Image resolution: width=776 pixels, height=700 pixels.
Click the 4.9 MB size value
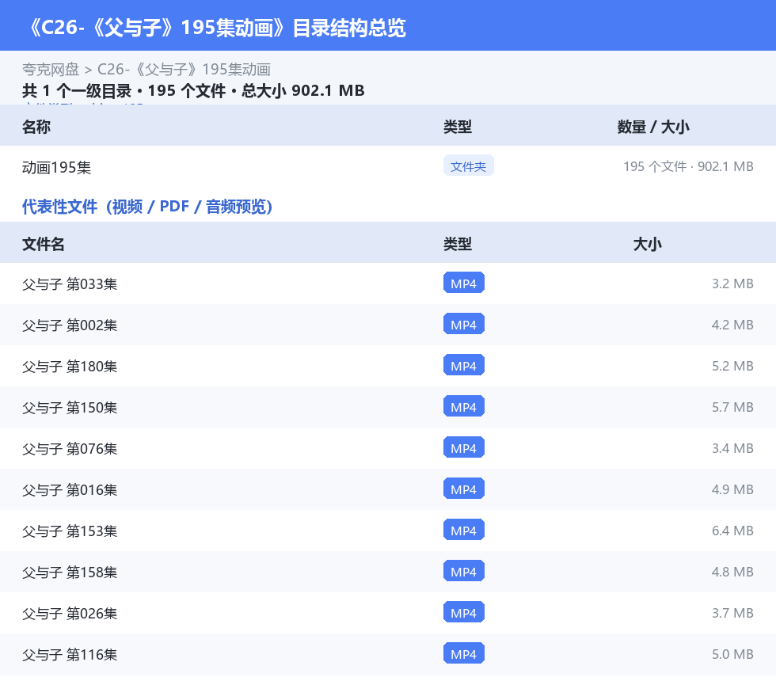732,489
